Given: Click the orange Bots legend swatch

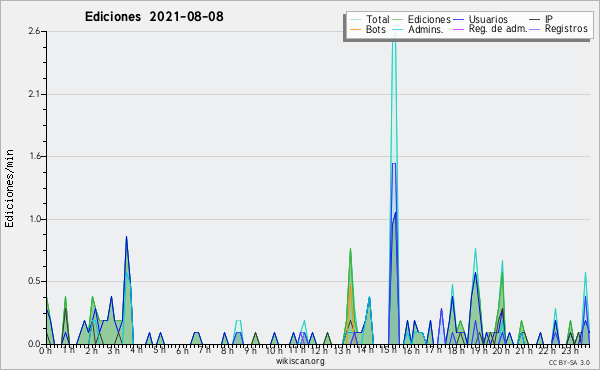Looking at the screenshot, I should (356, 29).
